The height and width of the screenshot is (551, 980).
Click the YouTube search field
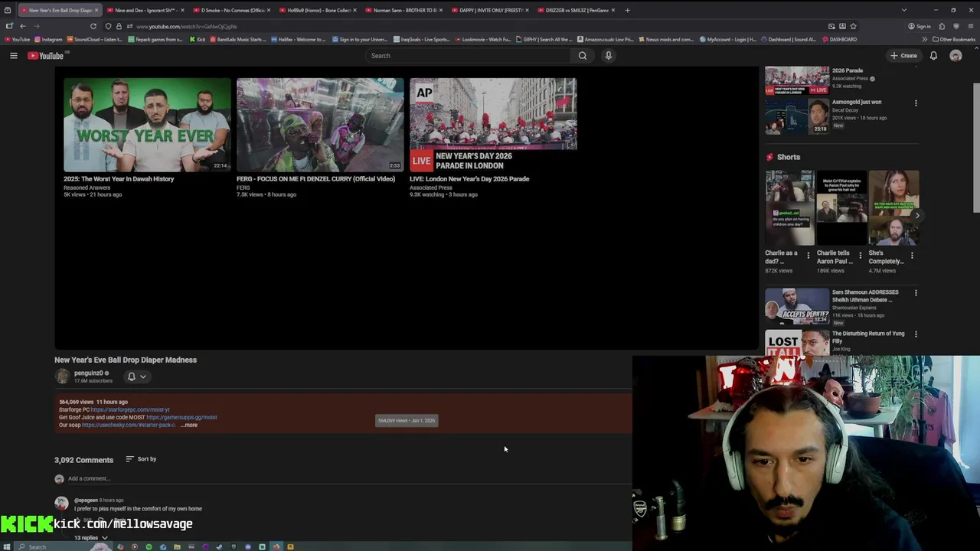point(468,56)
